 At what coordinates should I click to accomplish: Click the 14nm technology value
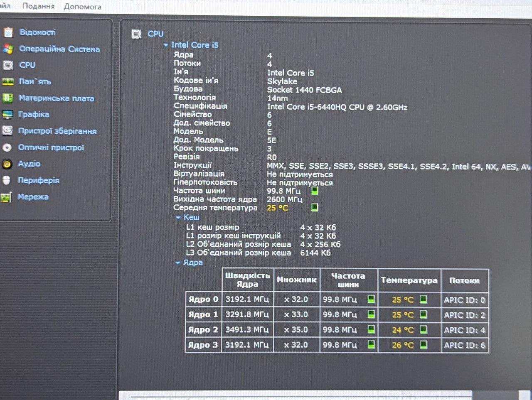click(277, 98)
